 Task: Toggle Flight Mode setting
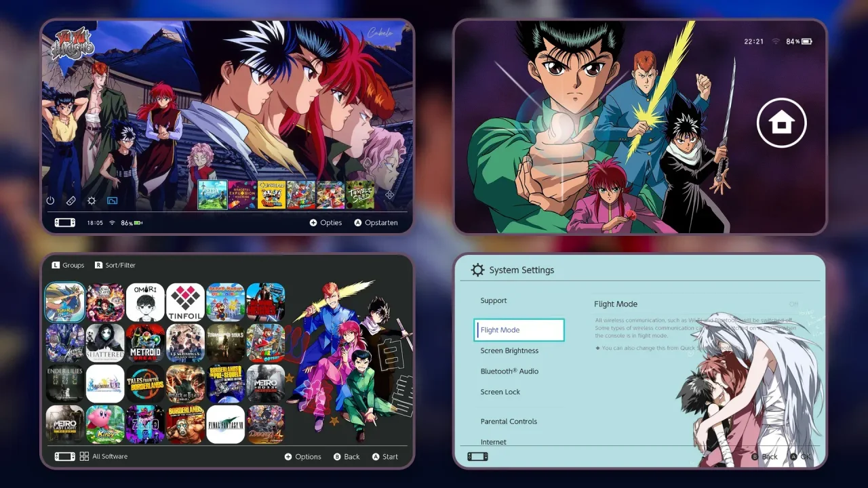pyautogui.click(x=519, y=330)
